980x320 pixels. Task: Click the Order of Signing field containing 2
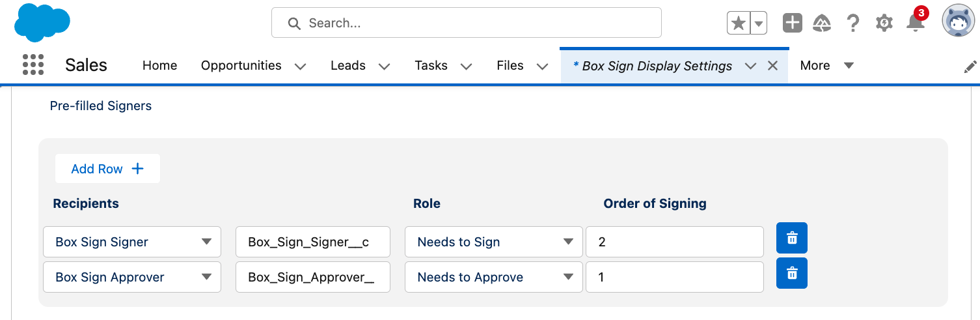point(674,242)
